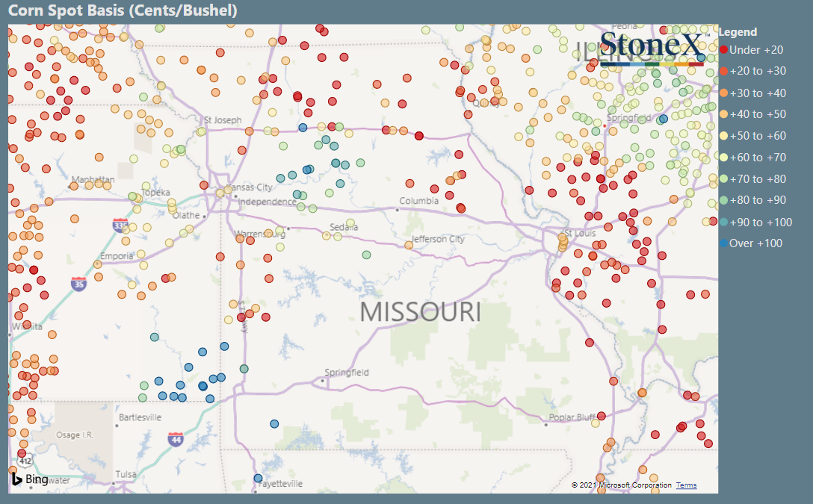This screenshot has width=813, height=504.
Task: Click the Osage I.R. label
Action: coord(75,435)
